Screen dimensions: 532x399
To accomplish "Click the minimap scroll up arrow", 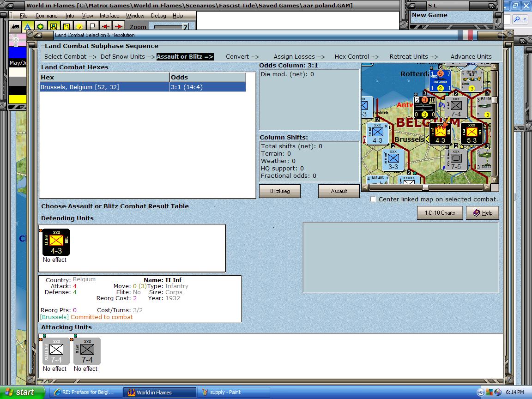I will (495, 67).
